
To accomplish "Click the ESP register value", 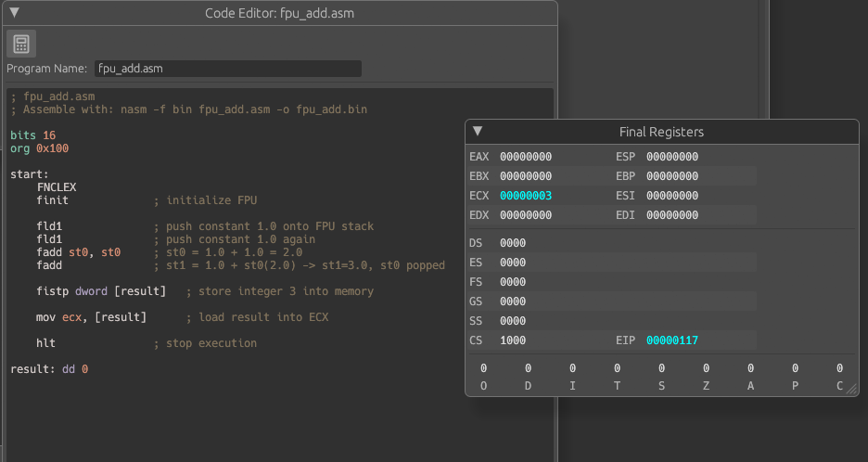I will tap(672, 157).
